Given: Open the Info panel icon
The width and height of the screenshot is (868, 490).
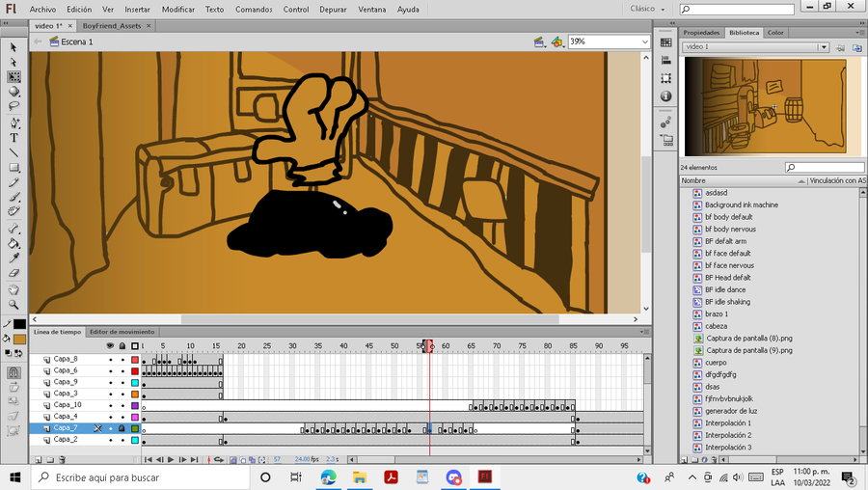Looking at the screenshot, I should pos(665,96).
